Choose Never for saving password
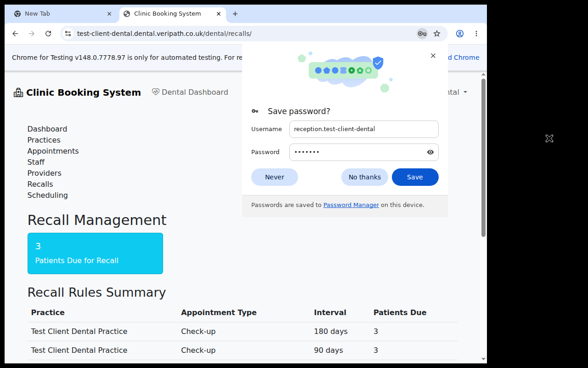This screenshot has height=368, width=588. click(x=275, y=177)
